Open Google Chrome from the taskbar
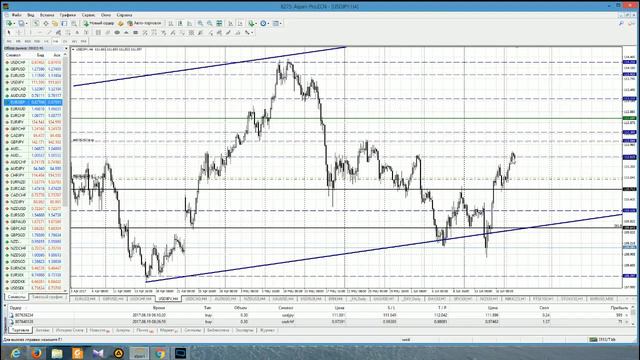This screenshot has height=360, width=640. click(x=160, y=353)
